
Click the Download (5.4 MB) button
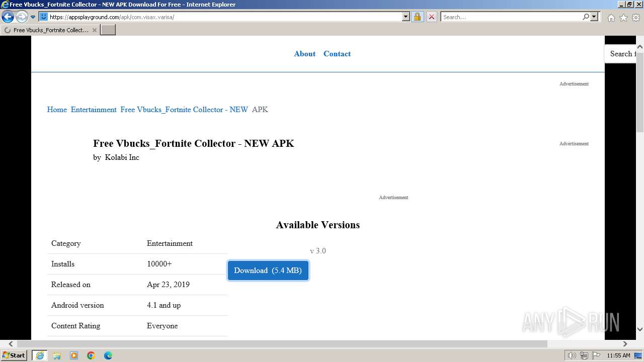click(268, 270)
